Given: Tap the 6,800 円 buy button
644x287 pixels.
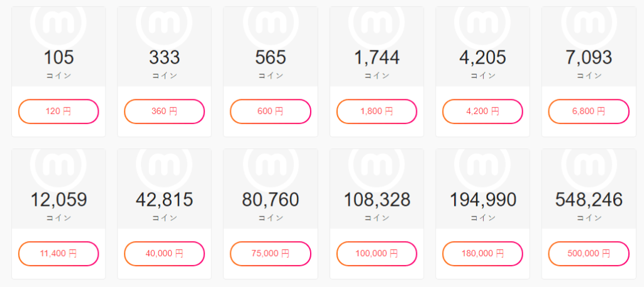Looking at the screenshot, I should coord(589,111).
